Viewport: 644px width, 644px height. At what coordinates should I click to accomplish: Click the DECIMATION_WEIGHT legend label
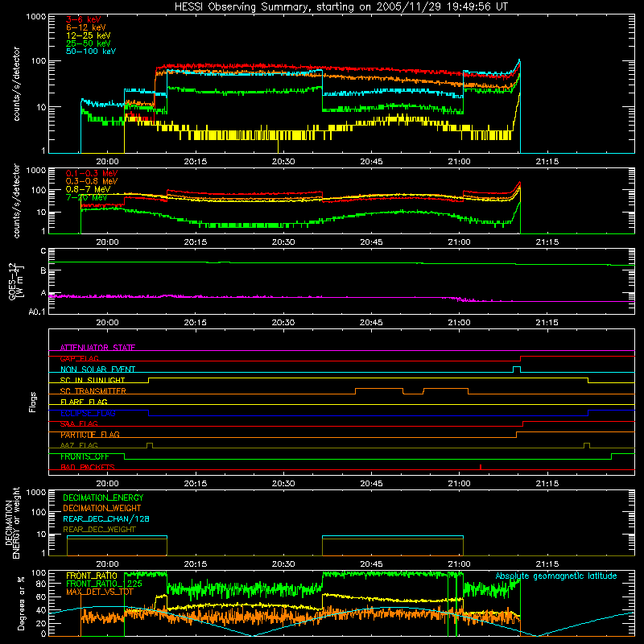coord(102,508)
